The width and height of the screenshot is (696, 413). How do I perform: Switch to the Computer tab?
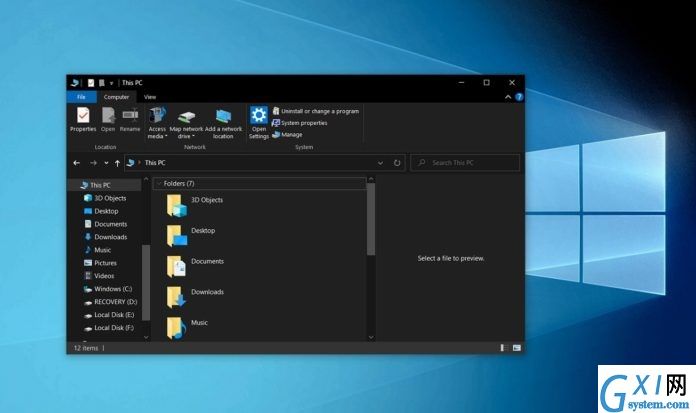pos(116,97)
